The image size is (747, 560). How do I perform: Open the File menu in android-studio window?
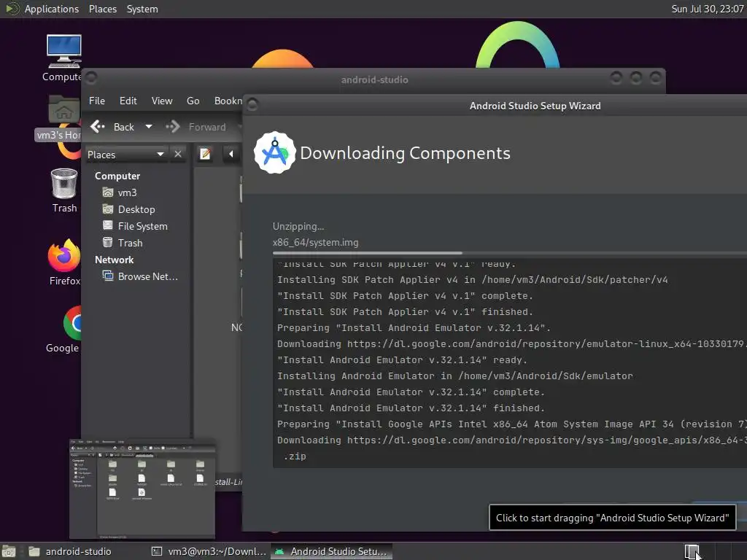tap(97, 101)
